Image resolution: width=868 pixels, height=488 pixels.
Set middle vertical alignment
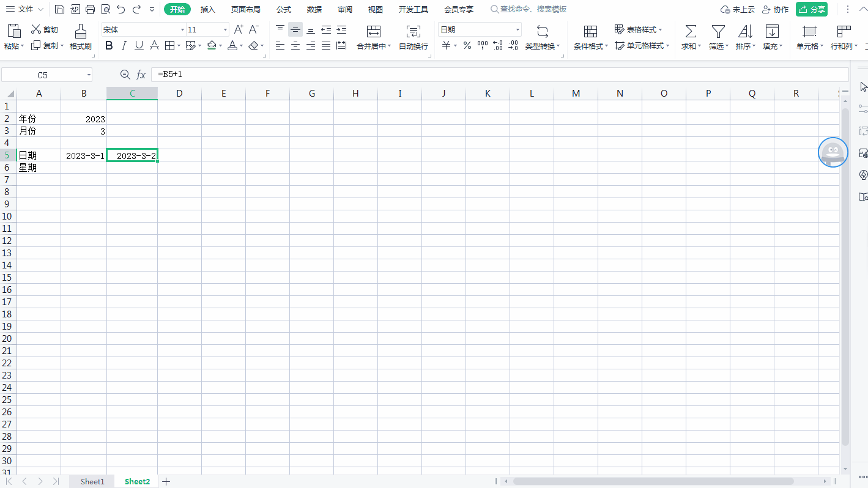[x=295, y=29]
